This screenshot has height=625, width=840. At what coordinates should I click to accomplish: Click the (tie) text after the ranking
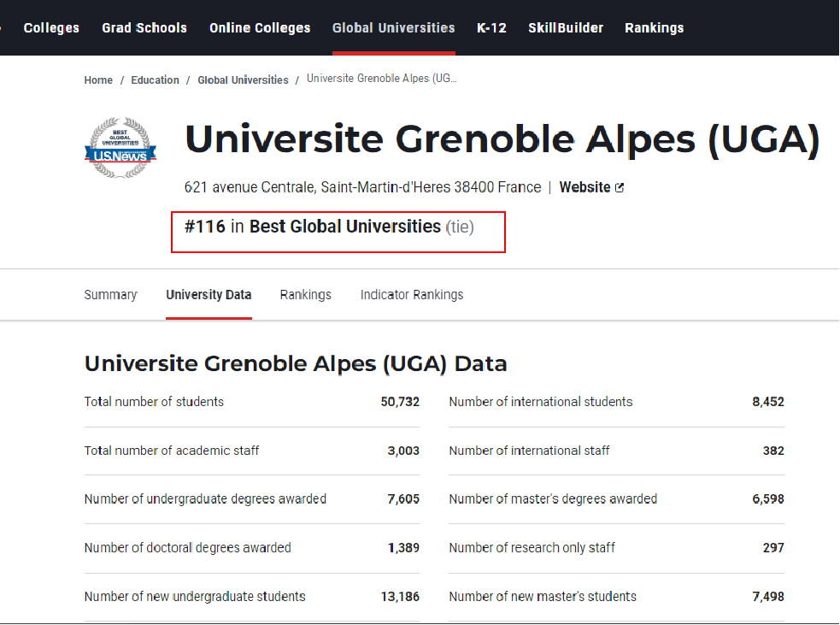click(x=460, y=227)
